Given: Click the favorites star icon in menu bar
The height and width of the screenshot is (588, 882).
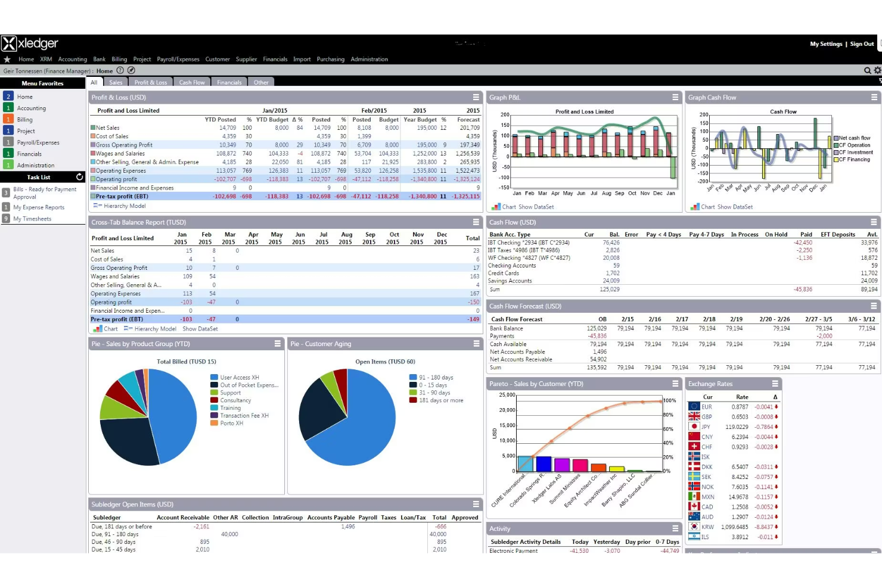Looking at the screenshot, I should (7, 60).
